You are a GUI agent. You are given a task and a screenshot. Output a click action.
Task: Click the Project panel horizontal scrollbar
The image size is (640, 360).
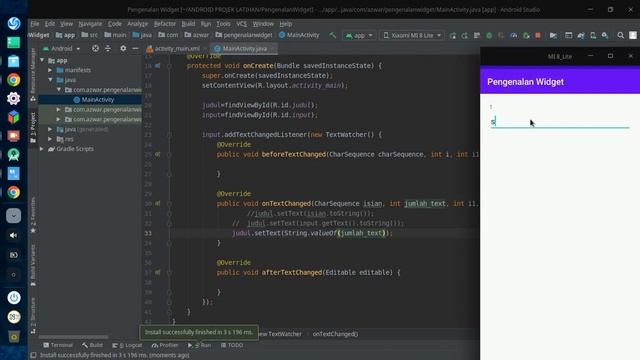[74, 337]
